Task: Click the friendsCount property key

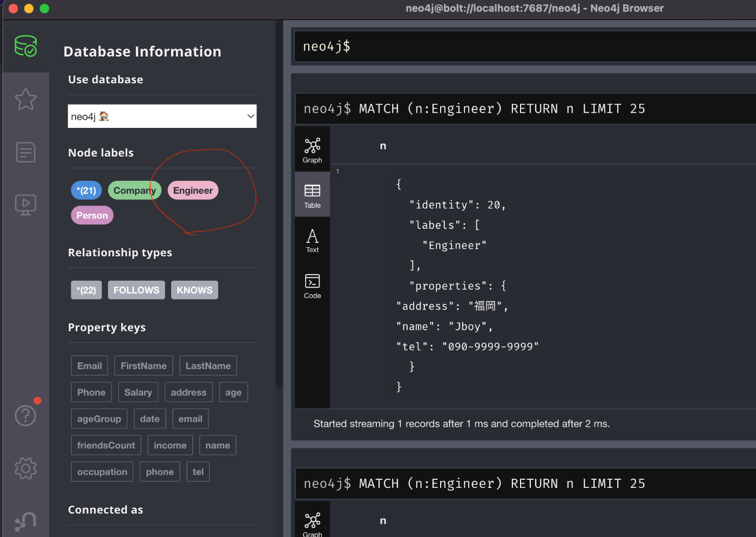Action: coord(106,445)
